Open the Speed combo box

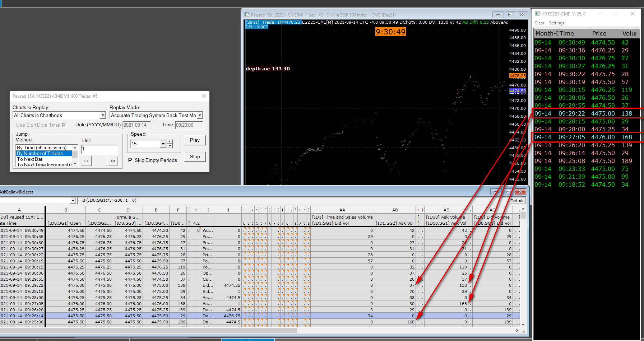(163, 144)
